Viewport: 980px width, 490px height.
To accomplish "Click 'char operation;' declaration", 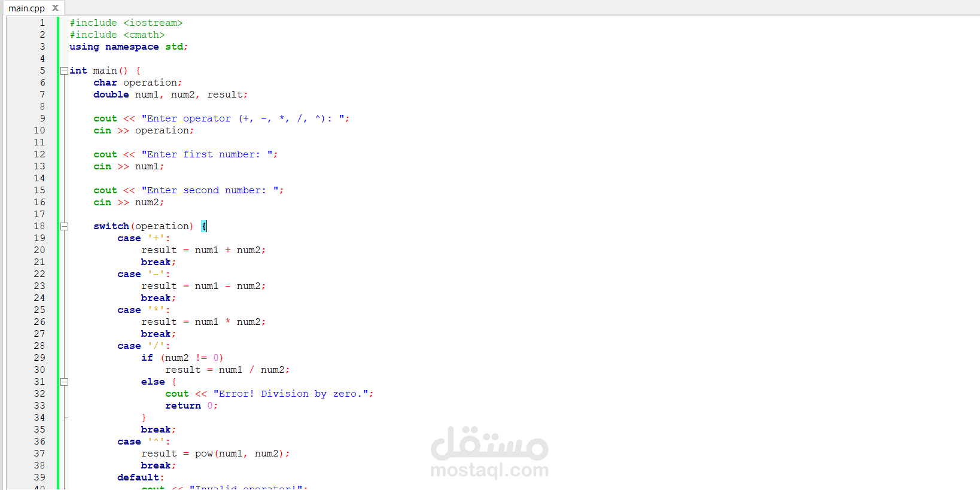I will (x=138, y=83).
